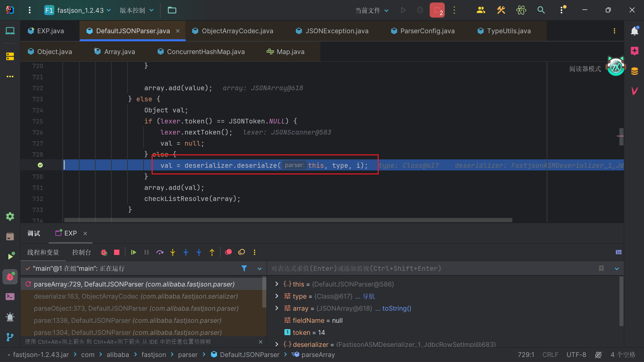644x362 pixels.
Task: Close the EXP debug session tab
Action: [85, 234]
